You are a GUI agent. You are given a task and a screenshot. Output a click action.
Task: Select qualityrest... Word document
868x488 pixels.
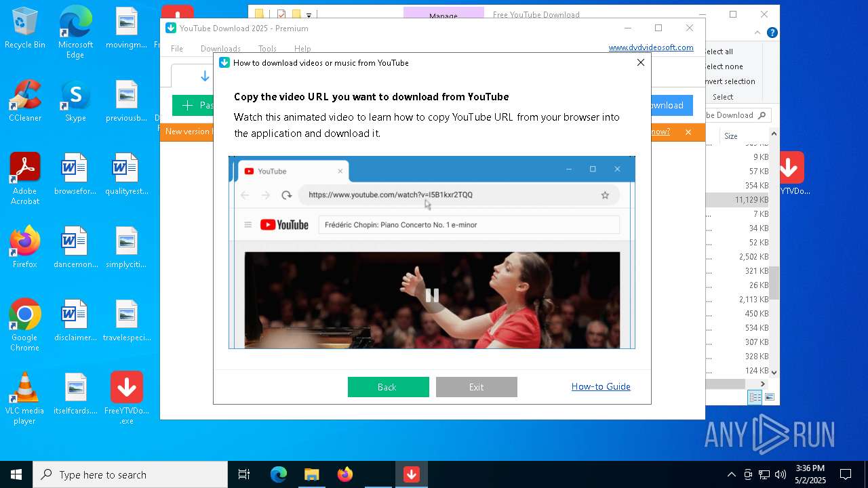click(x=126, y=174)
